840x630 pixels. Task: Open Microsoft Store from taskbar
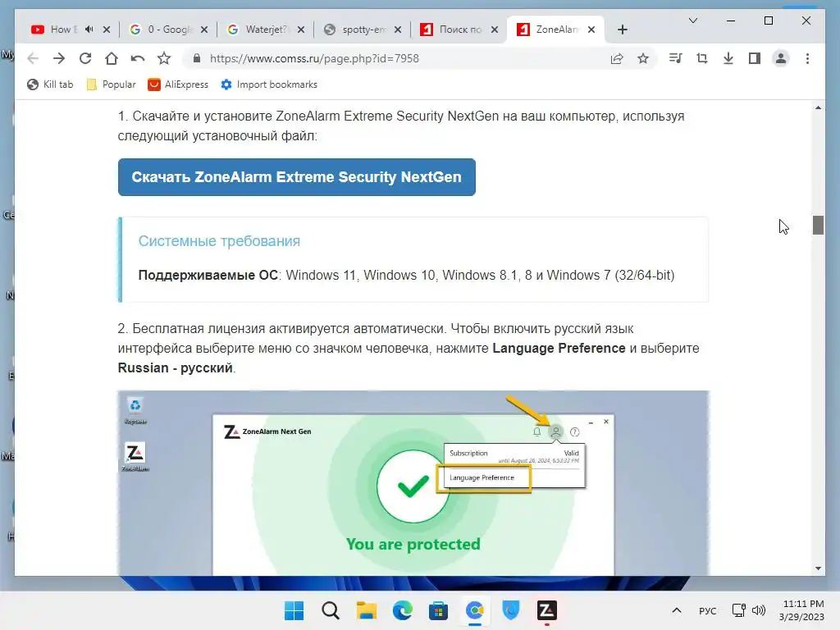click(x=438, y=610)
